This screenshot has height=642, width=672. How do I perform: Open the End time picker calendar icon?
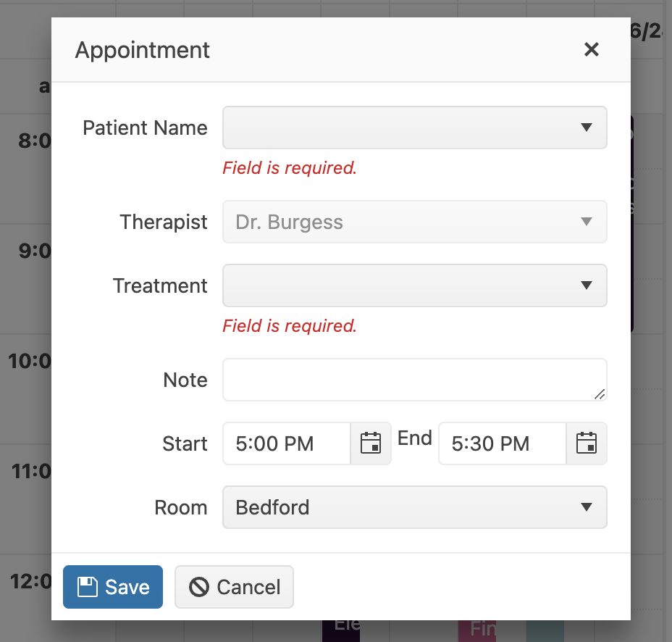click(586, 443)
